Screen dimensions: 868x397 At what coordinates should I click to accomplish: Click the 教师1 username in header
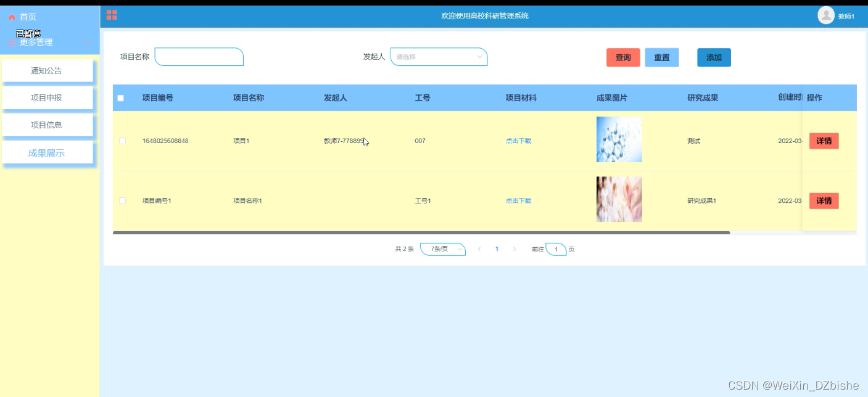click(846, 17)
